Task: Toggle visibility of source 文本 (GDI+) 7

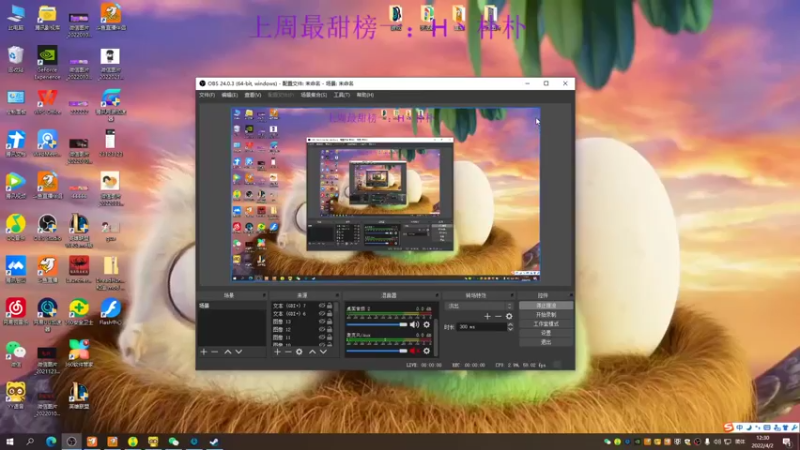Action: coord(322,306)
